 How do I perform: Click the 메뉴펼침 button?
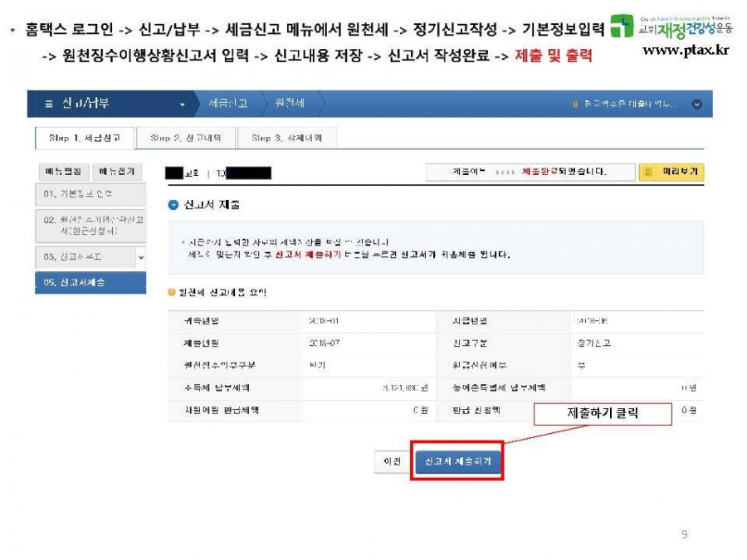(x=63, y=172)
